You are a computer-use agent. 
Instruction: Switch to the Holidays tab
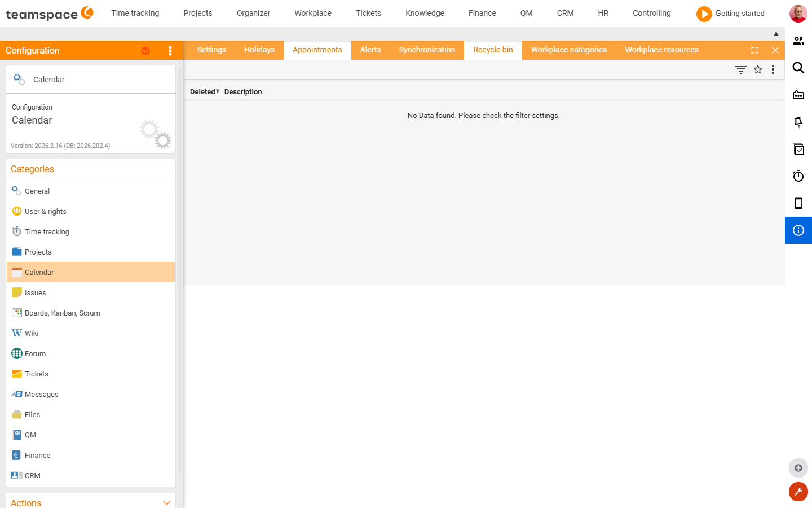coord(259,50)
